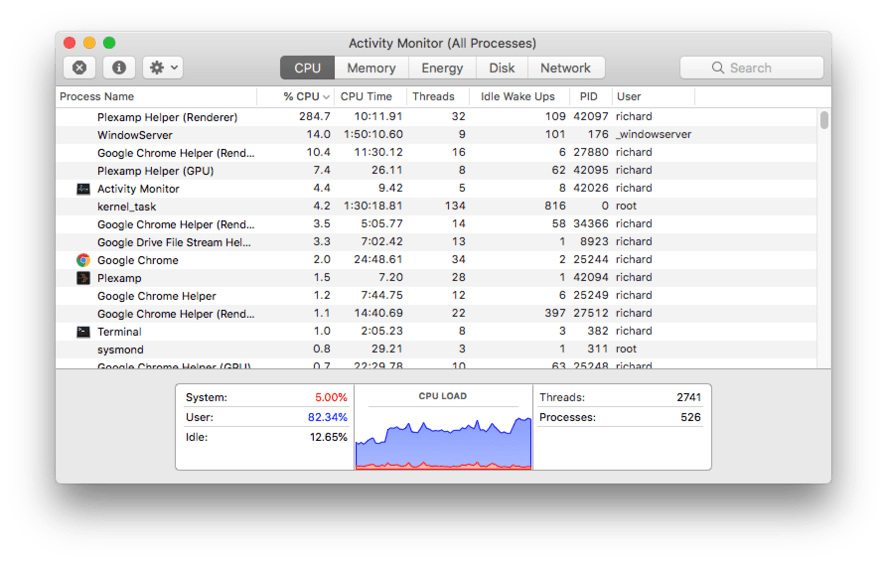Switch to the Network tab
Screen dimensions: 887x563
click(x=565, y=68)
